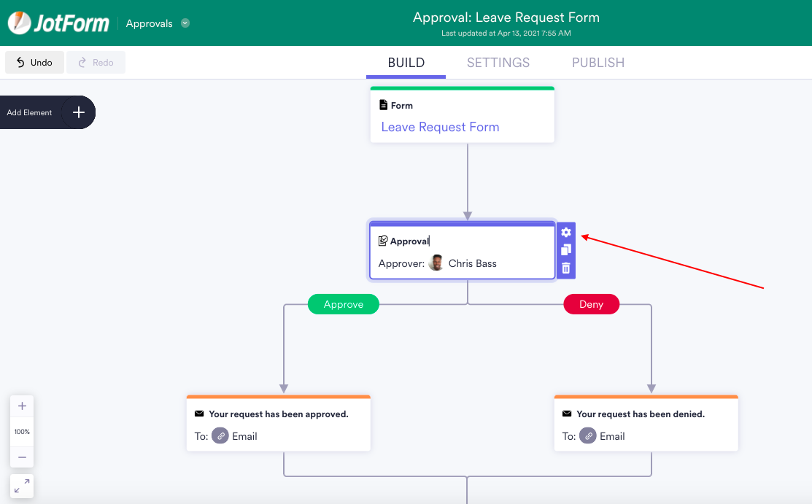Click the plus icon to add element
812x504 pixels.
(79, 112)
